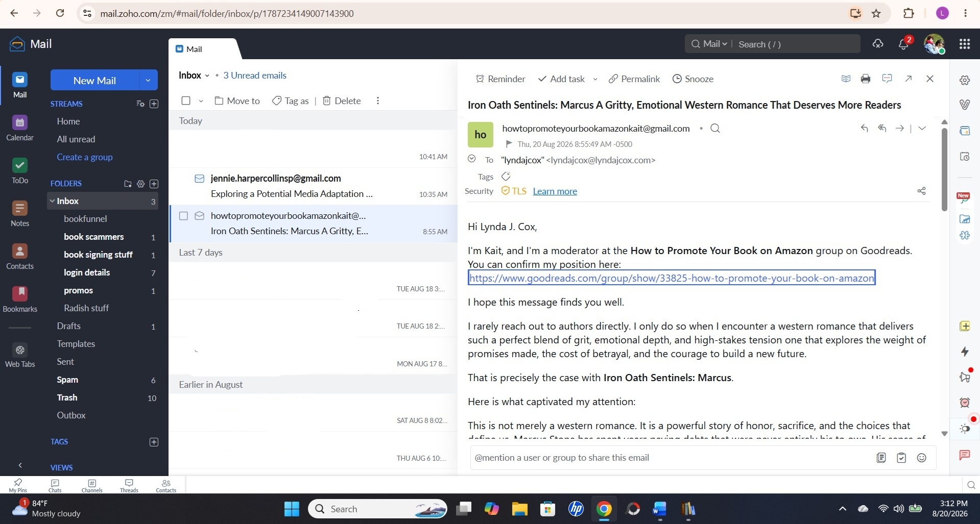Open folder settings gear icon
The height and width of the screenshot is (524, 980).
[141, 184]
